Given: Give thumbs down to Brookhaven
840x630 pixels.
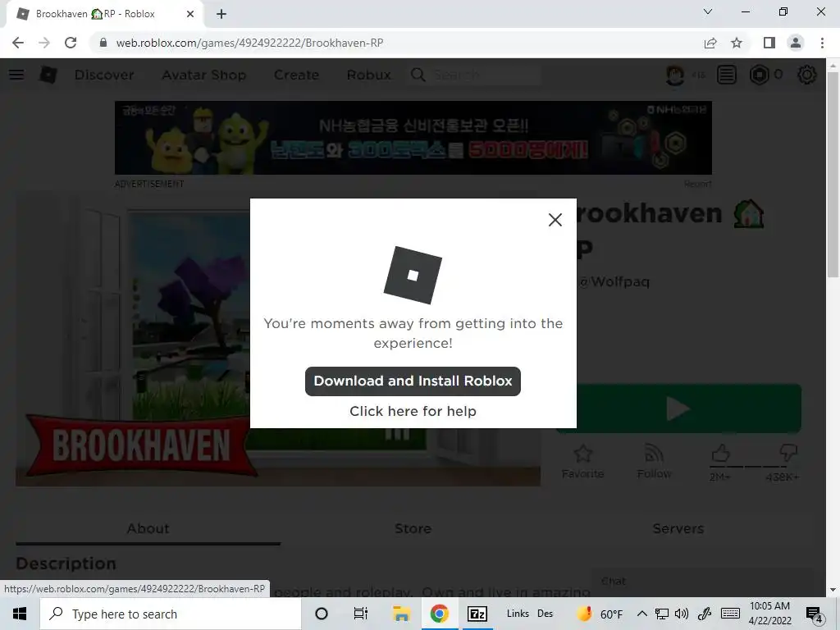Looking at the screenshot, I should point(788,453).
